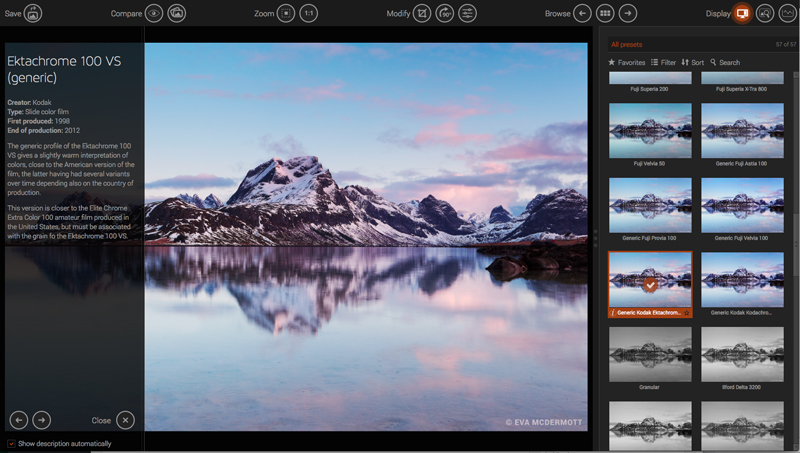This screenshot has width=800, height=453.
Task: Browse to the next image arrow
Action: click(628, 13)
